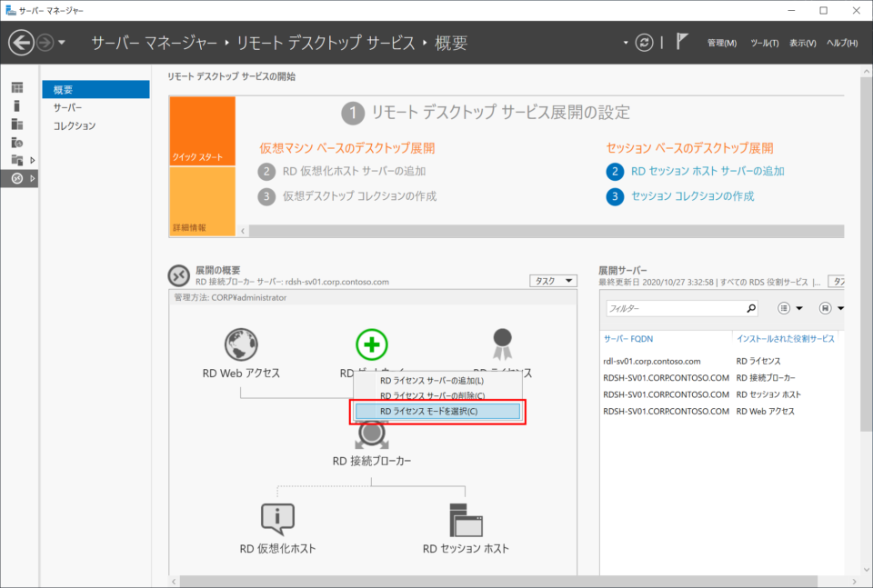The image size is (873, 588).
Task: Click 仮想デスクトップ コレクションの作成 step
Action: pos(360,196)
